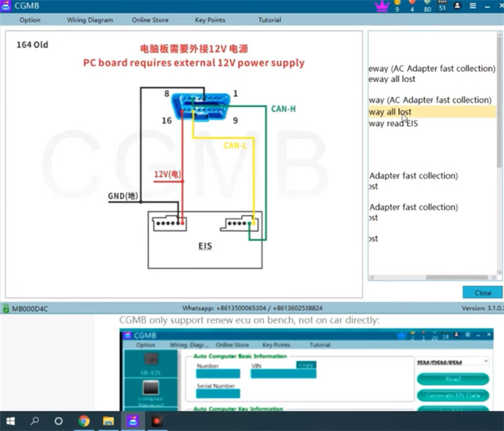Click the horizontal scrollbar under the diagram list
504x431 pixels.
point(456,277)
